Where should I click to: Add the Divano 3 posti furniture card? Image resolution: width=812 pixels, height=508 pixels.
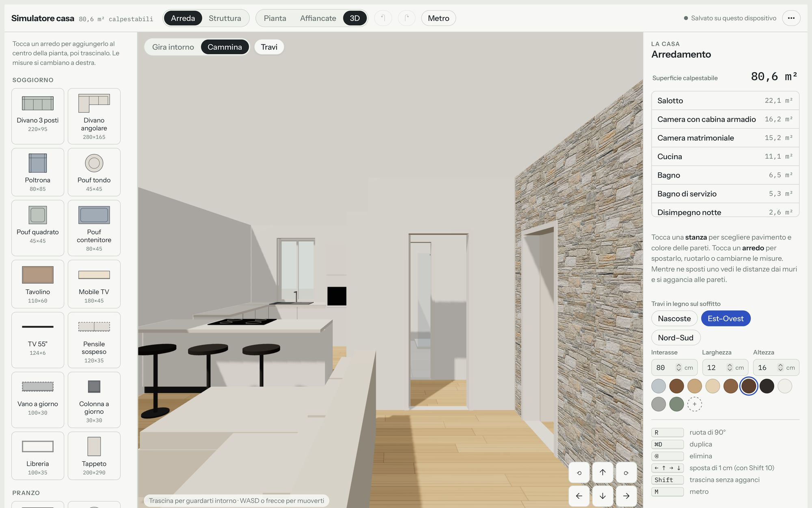pos(38,116)
